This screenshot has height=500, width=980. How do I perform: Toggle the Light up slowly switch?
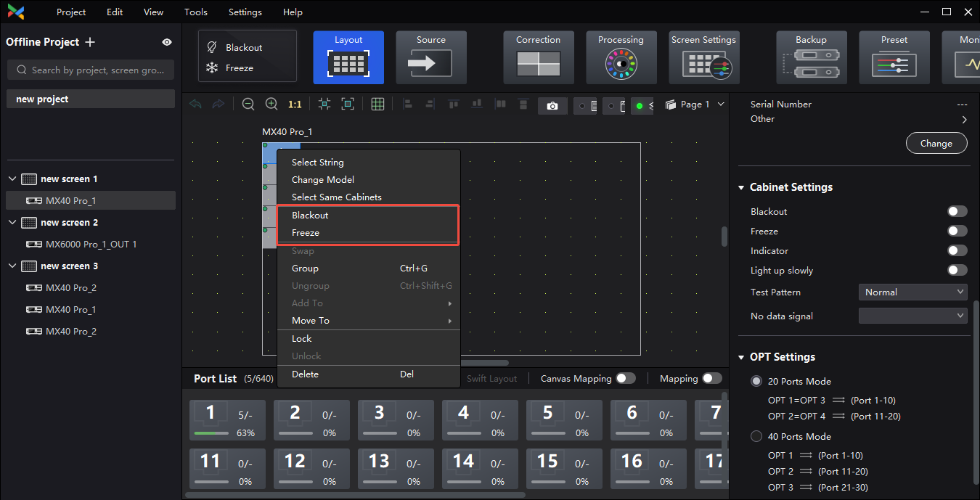[x=957, y=270]
